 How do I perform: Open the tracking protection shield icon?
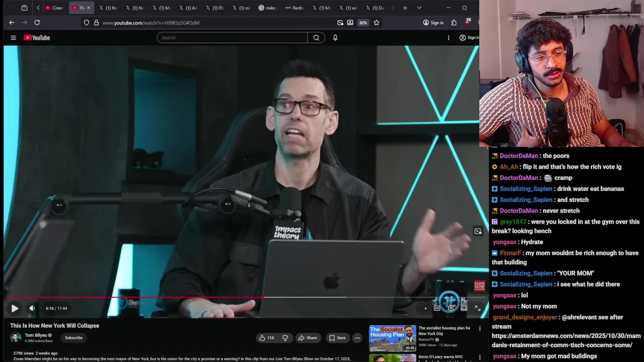tap(87, 23)
